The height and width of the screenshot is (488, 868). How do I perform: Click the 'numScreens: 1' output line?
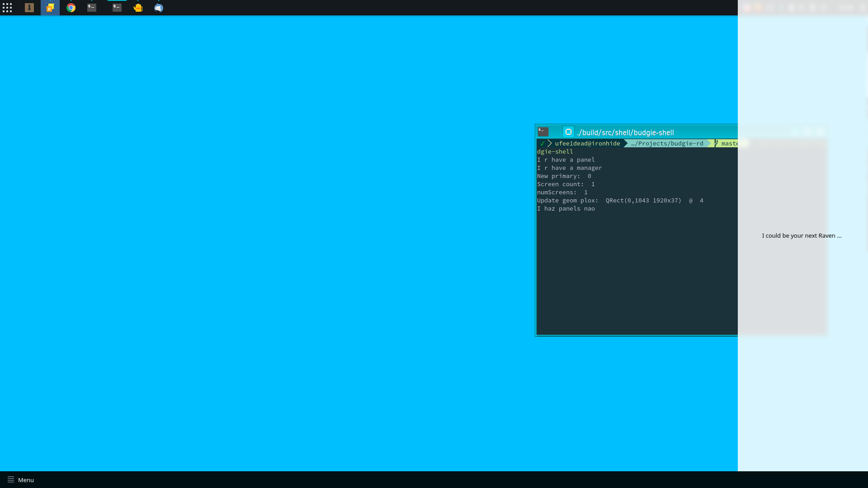[562, 192]
